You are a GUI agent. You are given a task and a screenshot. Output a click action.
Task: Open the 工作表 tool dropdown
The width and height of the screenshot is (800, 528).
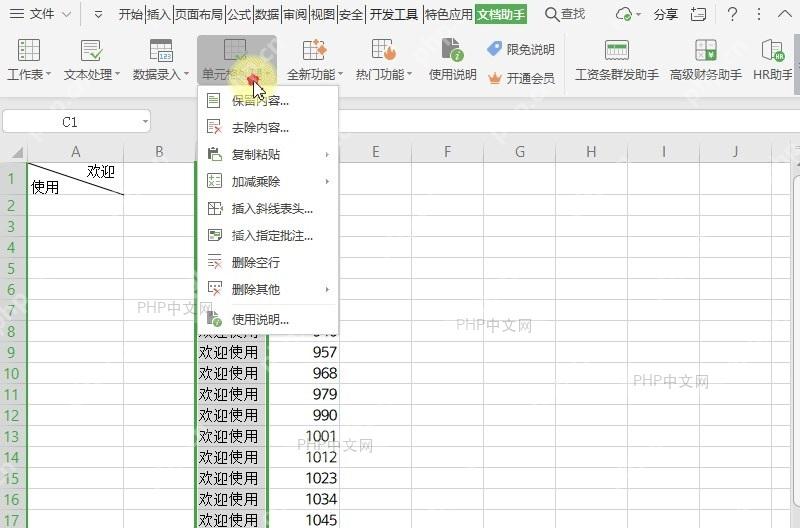click(x=29, y=60)
